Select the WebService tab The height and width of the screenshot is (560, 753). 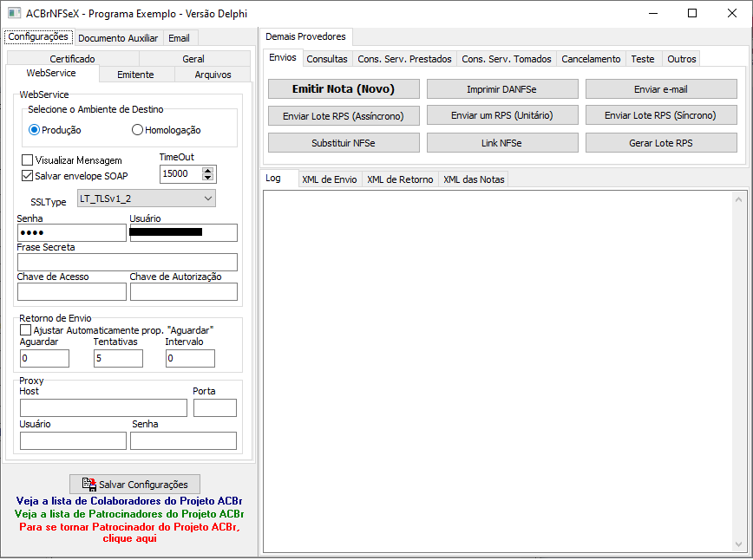tap(51, 73)
